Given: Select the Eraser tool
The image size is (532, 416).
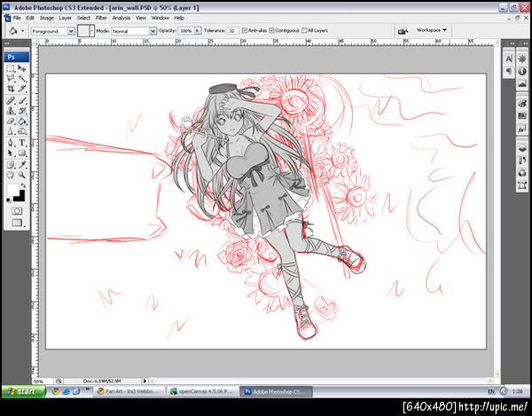Looking at the screenshot, I should pos(11,121).
